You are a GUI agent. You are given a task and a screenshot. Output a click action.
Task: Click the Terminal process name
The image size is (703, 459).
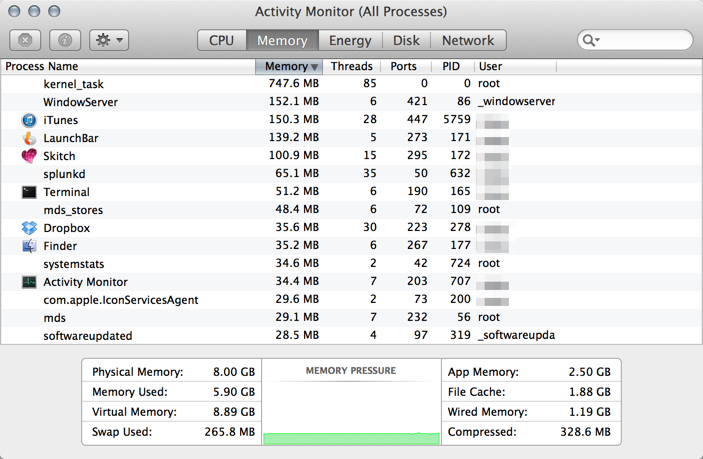pyautogui.click(x=66, y=192)
